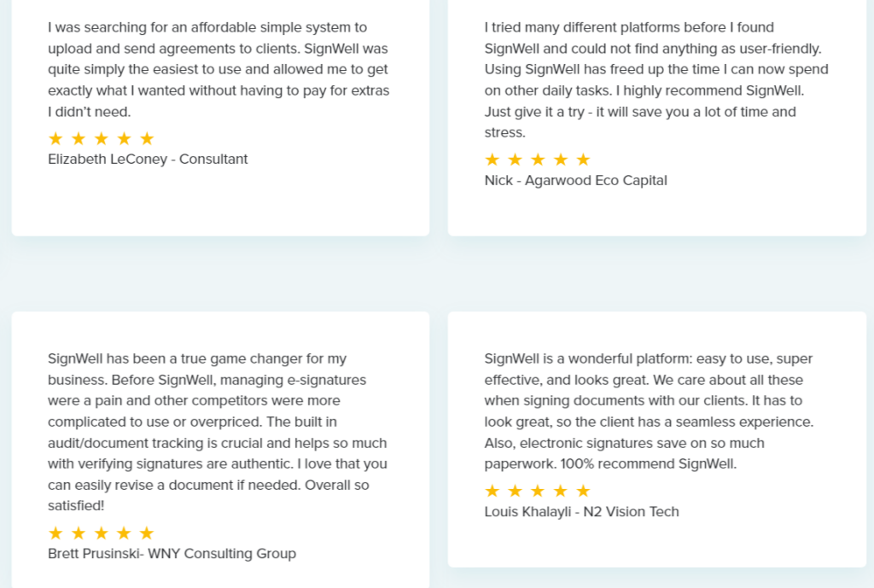The height and width of the screenshot is (588, 874).
Task: Click the first star in Brett Prusinski's rating
Action: (x=56, y=533)
